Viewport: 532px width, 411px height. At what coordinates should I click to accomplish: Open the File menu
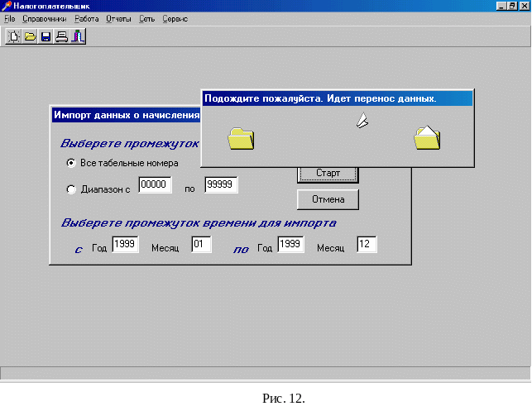[x=10, y=18]
